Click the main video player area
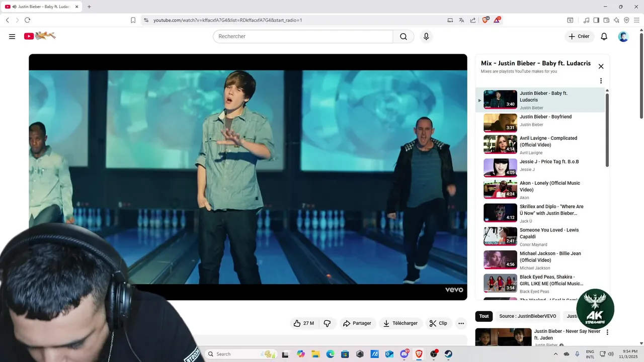The height and width of the screenshot is (362, 644). 248,177
